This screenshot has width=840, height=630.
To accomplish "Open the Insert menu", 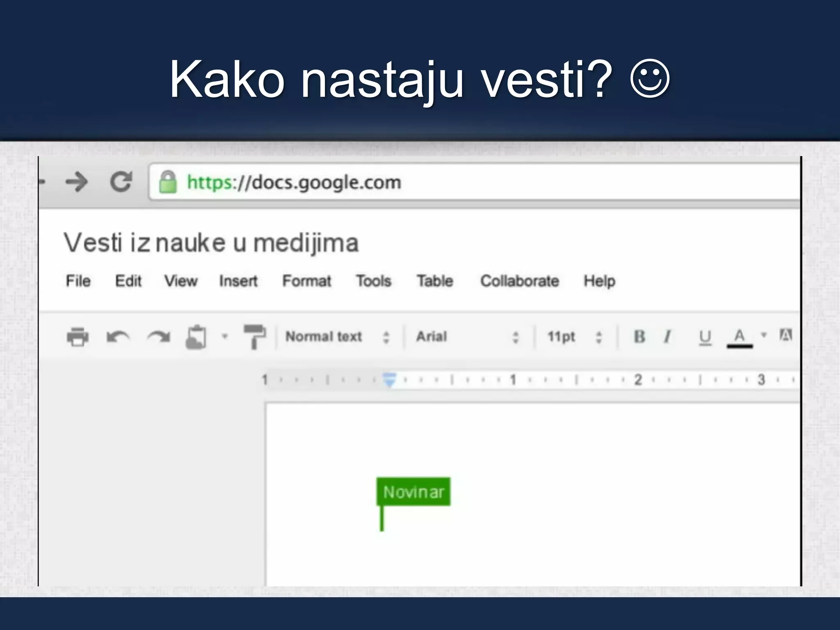I will [238, 281].
